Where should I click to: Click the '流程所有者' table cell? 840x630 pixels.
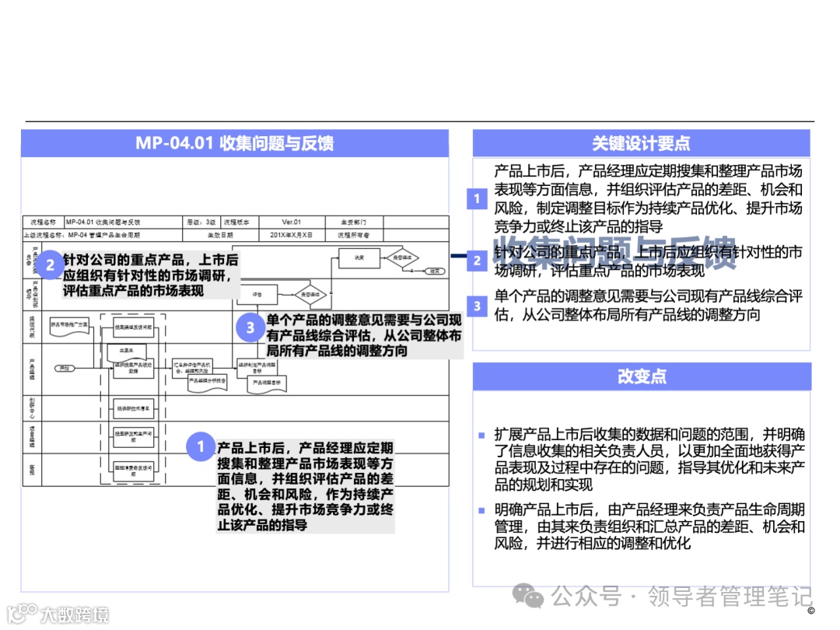coord(354,235)
